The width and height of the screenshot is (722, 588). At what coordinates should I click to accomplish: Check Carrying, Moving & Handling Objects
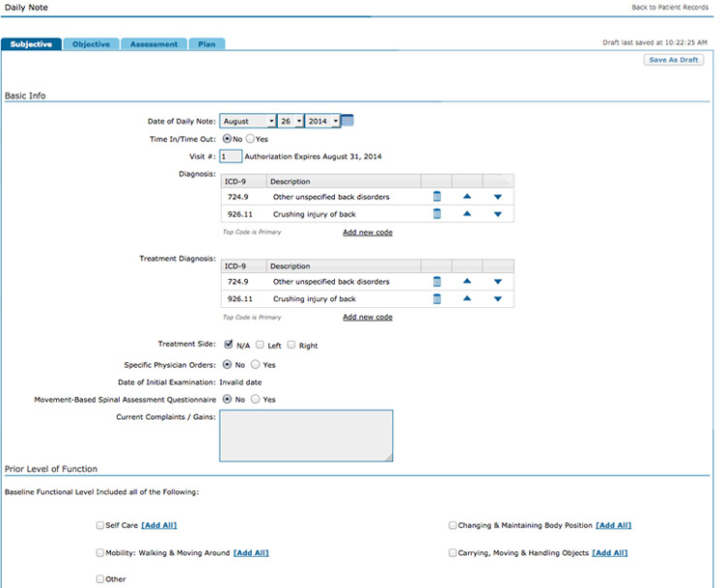pos(452,552)
